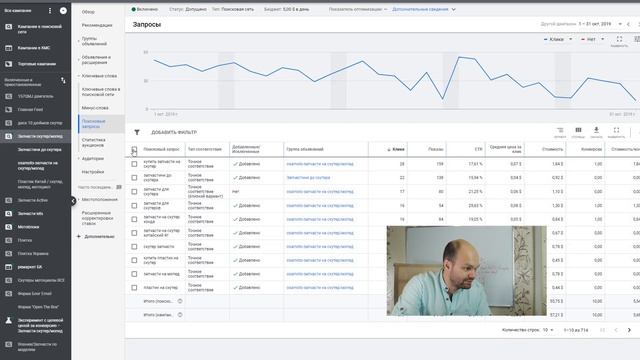Jump to the first page of results
This screenshot has width=640, height=360.
click(x=602, y=330)
